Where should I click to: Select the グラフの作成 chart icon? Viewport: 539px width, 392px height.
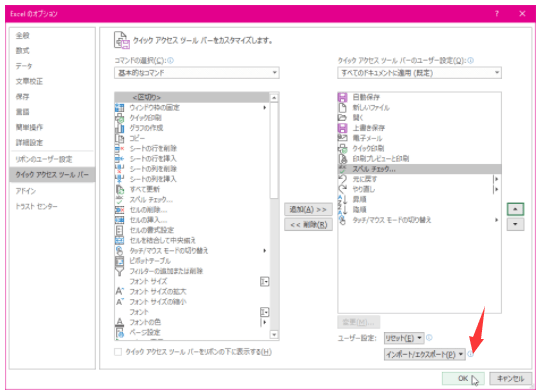point(119,128)
